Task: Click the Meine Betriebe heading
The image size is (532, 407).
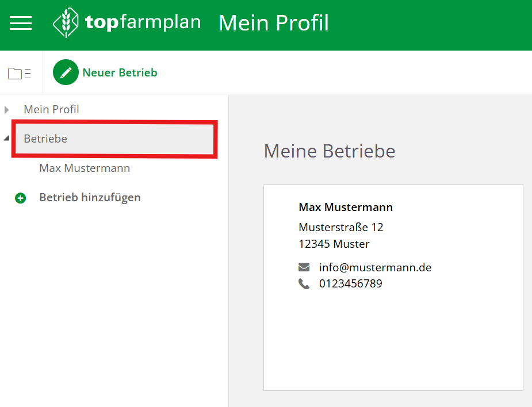Action: [x=329, y=151]
